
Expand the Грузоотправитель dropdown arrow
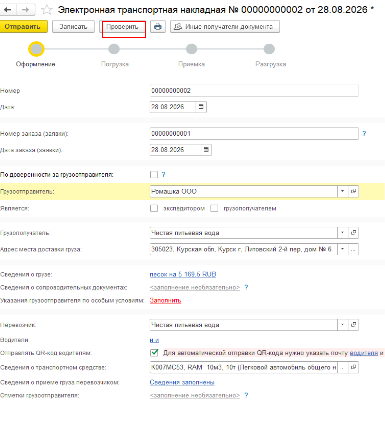(343, 191)
